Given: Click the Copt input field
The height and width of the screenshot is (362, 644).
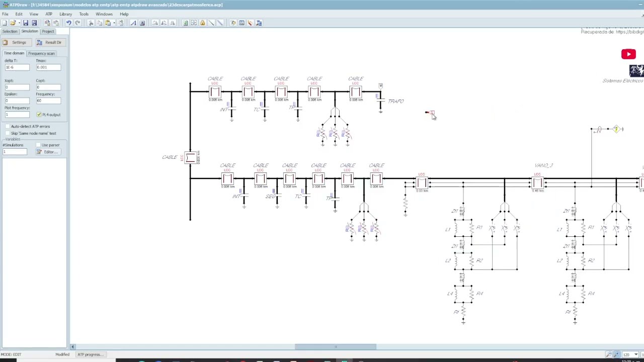Looking at the screenshot, I should tap(48, 87).
